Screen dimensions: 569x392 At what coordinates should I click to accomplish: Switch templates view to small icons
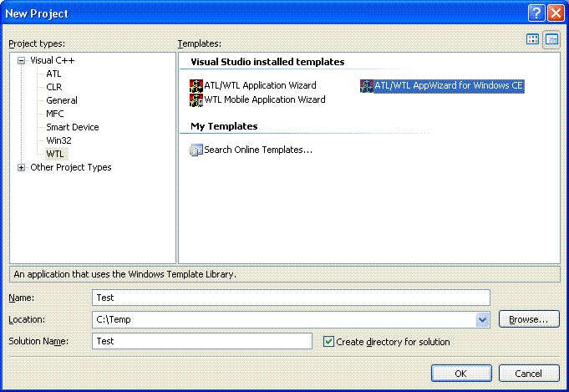[552, 39]
